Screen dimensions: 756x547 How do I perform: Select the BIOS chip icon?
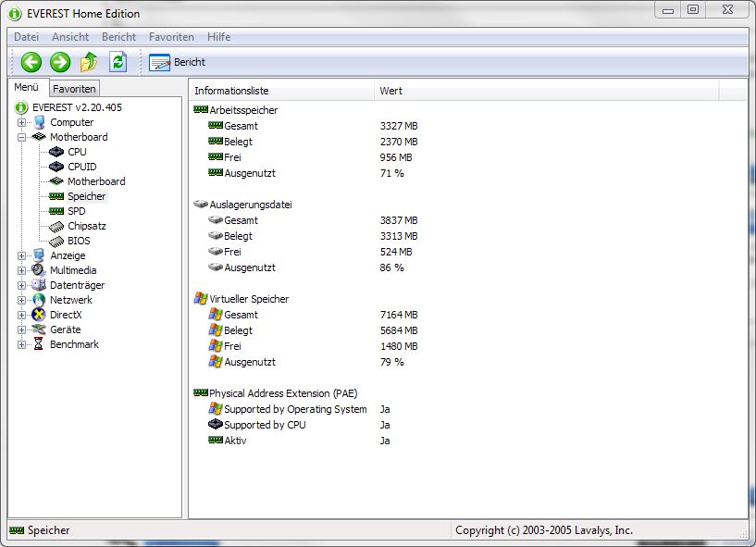coord(56,241)
